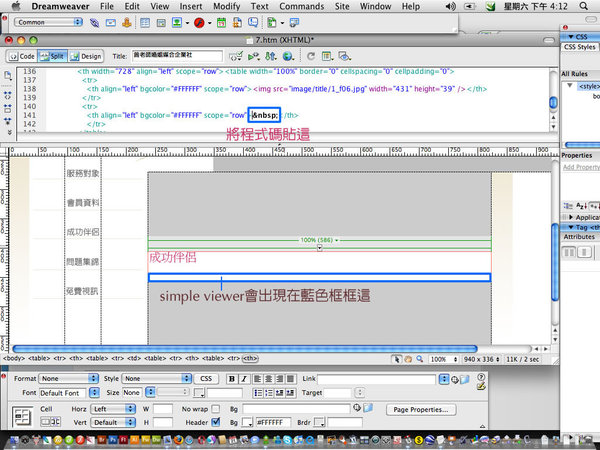This screenshot has height=450, width=600.
Task: Open the Site menu
Action: pyautogui.click(x=342, y=6)
